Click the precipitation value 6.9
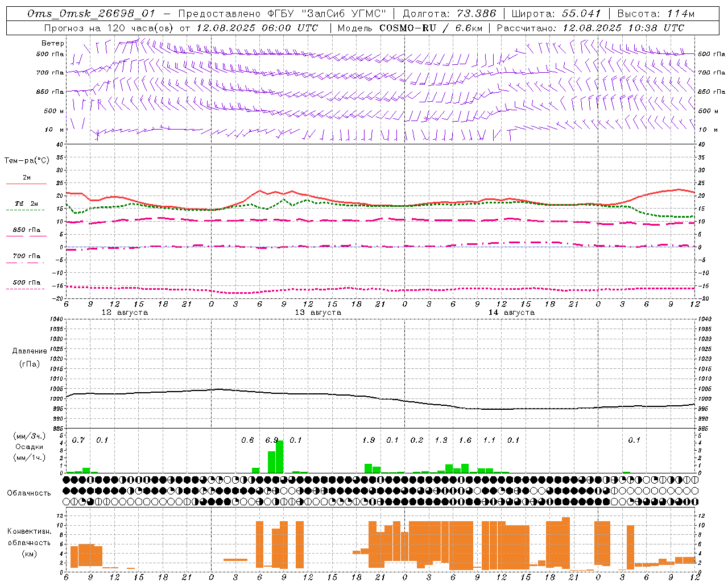This screenshot has height=582, width=728. [x=272, y=440]
